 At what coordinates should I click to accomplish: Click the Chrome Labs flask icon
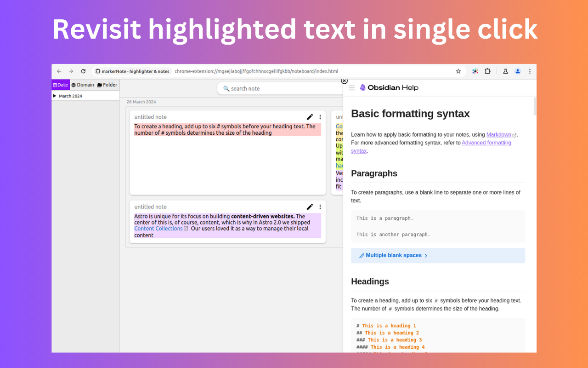[505, 71]
